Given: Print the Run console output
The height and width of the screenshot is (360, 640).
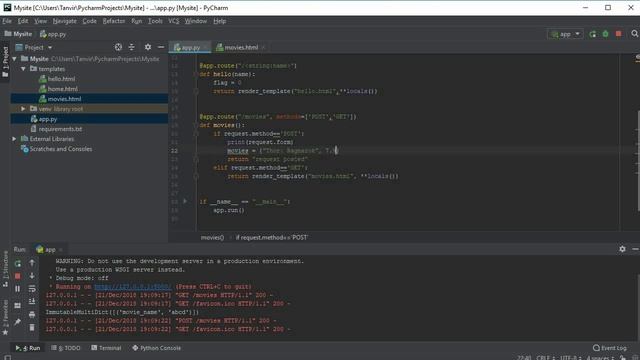Looking at the screenshot, I should pos(32,315).
